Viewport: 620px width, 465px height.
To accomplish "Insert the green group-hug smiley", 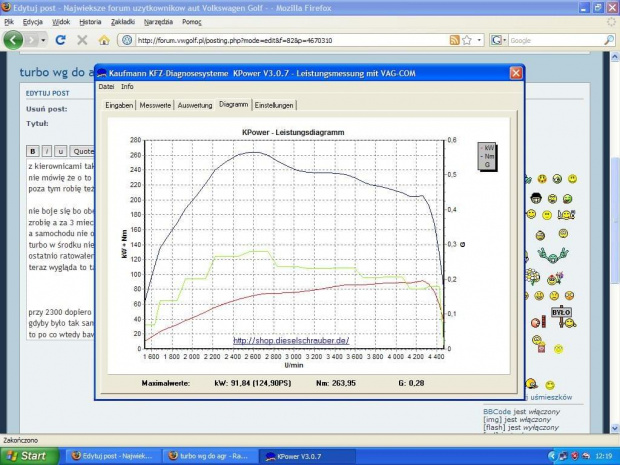I will coord(553,255).
